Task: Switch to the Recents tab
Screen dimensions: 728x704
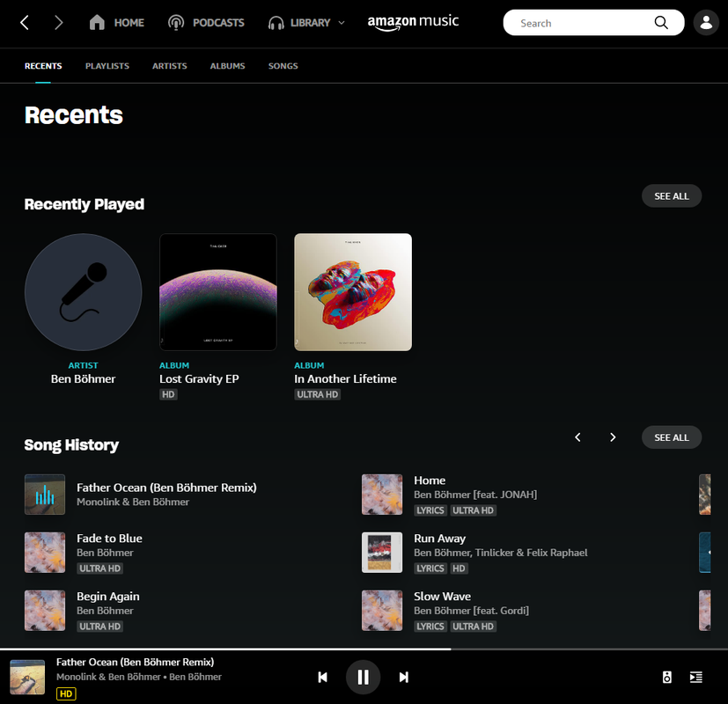Action: 43,66
